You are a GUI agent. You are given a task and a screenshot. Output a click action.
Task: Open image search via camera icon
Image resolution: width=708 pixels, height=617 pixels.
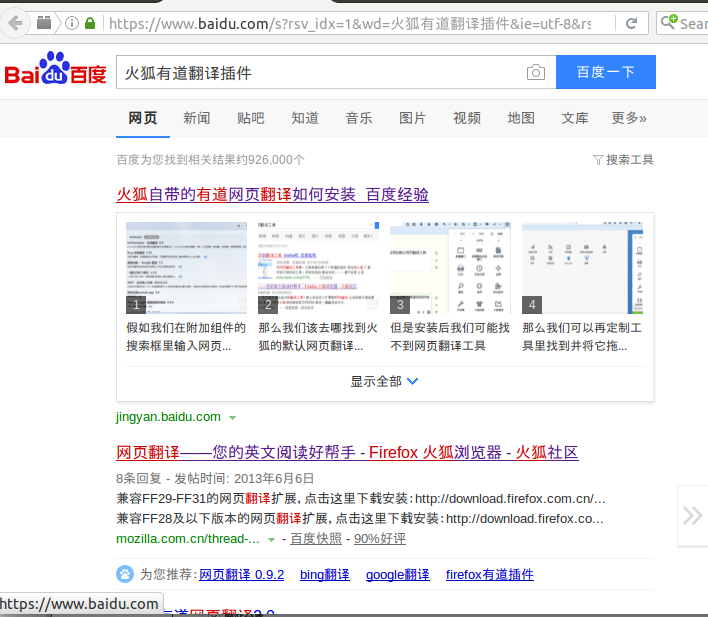[536, 72]
